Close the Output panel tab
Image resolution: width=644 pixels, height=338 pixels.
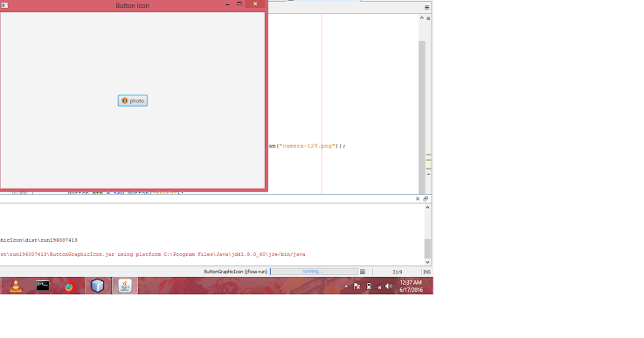(418, 199)
